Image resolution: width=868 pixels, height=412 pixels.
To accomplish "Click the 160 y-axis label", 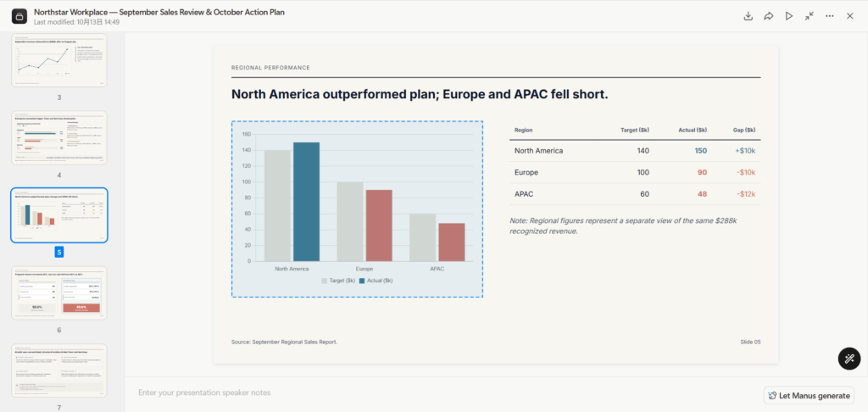I will (x=247, y=134).
